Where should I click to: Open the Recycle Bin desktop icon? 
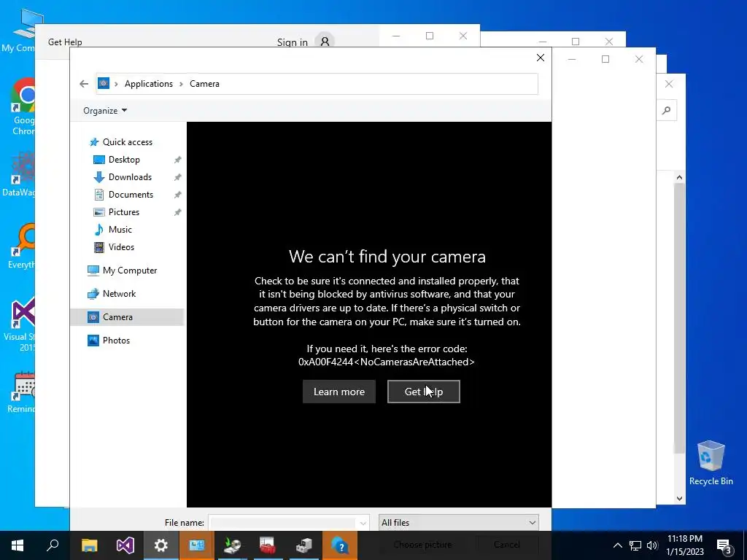coord(711,462)
